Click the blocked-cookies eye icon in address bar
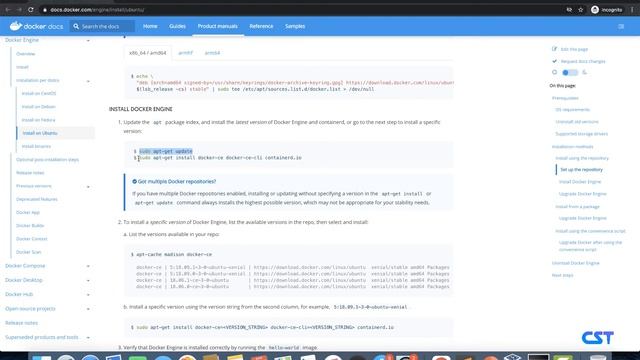640x360 pixels. pyautogui.click(x=569, y=10)
